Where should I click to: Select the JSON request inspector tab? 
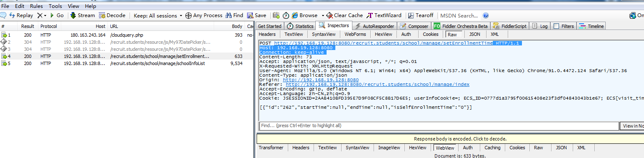coord(474,34)
